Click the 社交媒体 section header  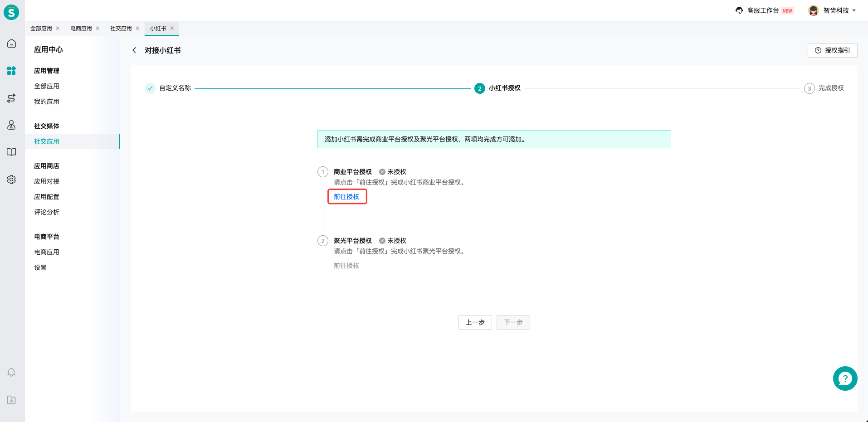click(47, 126)
